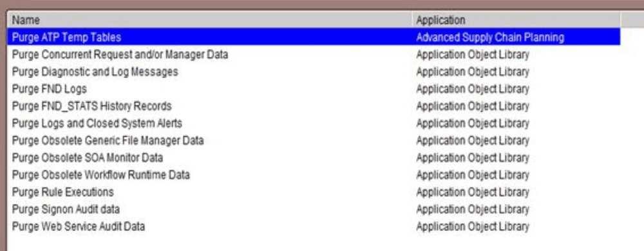644x251 pixels.
Task: Click Application Object Library beside Purge Web Service Audit Data
Action: pyautogui.click(x=473, y=226)
